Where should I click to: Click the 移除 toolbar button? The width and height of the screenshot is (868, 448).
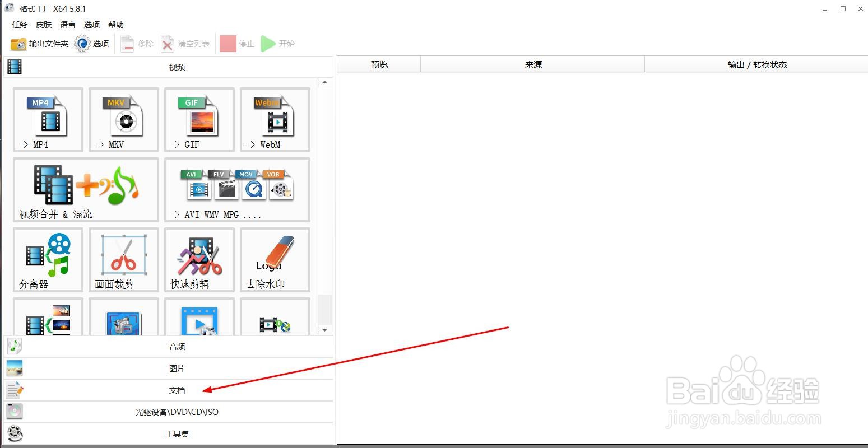(x=137, y=44)
